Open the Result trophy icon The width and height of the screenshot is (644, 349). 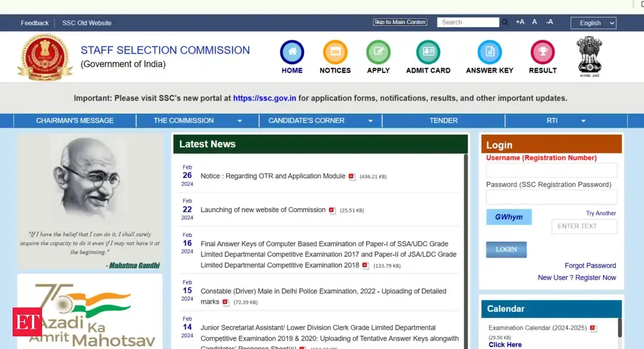(542, 52)
